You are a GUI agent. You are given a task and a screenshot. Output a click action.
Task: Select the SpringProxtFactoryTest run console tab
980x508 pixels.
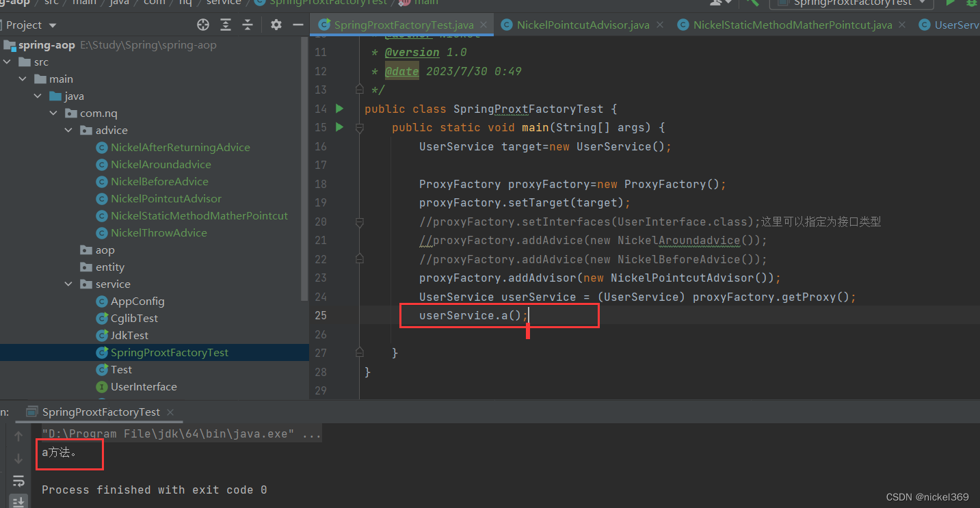[x=101, y=412]
